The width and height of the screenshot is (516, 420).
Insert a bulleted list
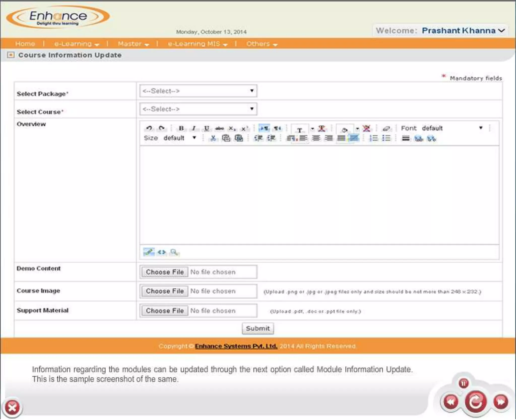pos(386,138)
